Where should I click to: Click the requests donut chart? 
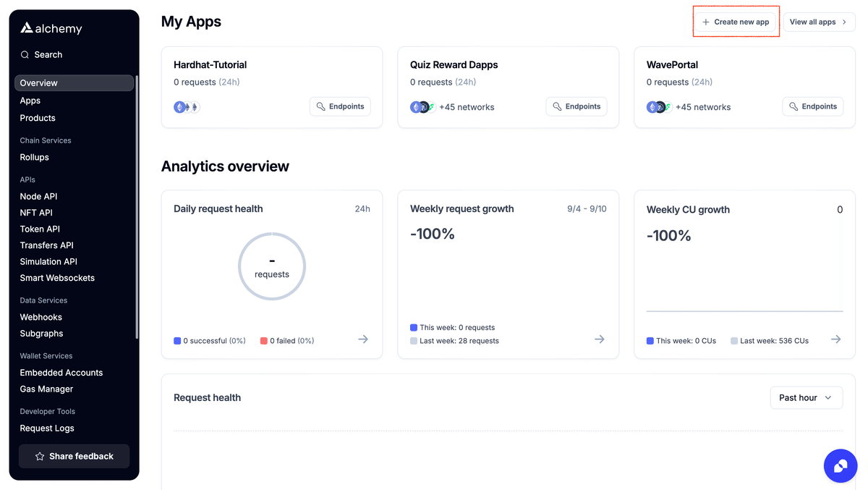coord(272,266)
